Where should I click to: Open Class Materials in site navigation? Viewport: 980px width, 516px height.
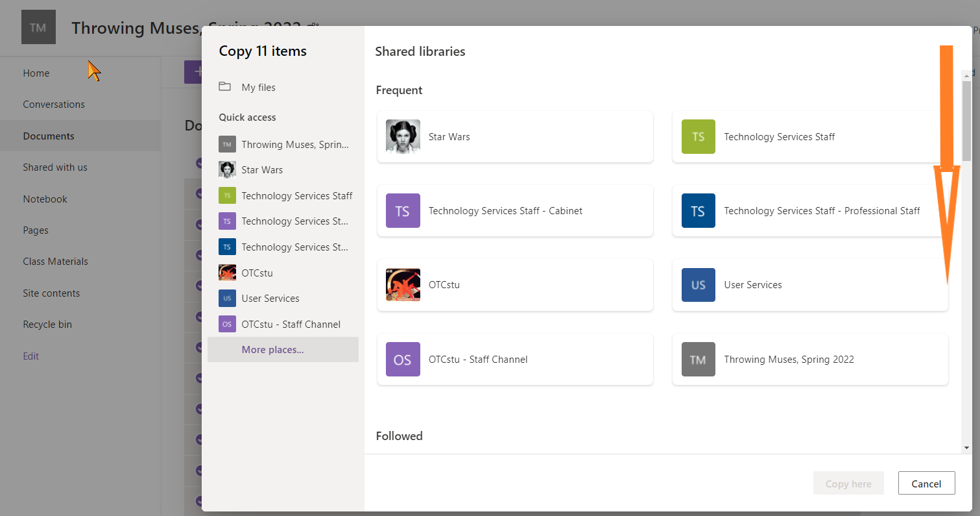(56, 262)
